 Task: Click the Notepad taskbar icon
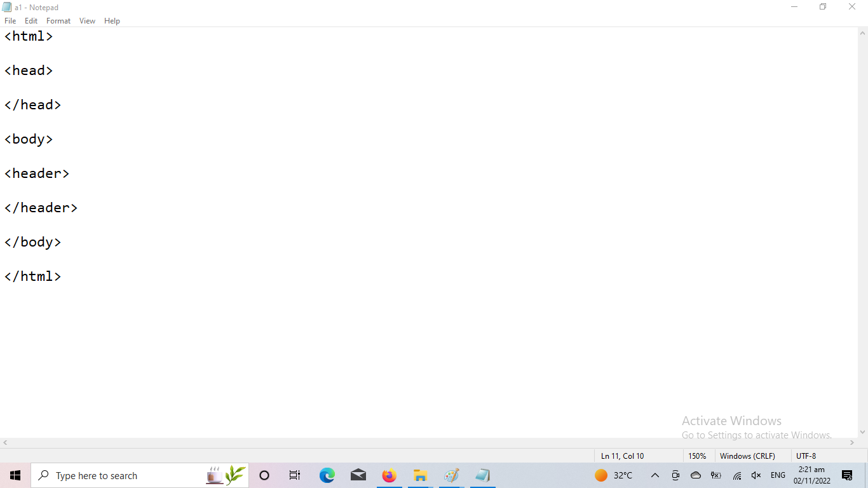[482, 475]
